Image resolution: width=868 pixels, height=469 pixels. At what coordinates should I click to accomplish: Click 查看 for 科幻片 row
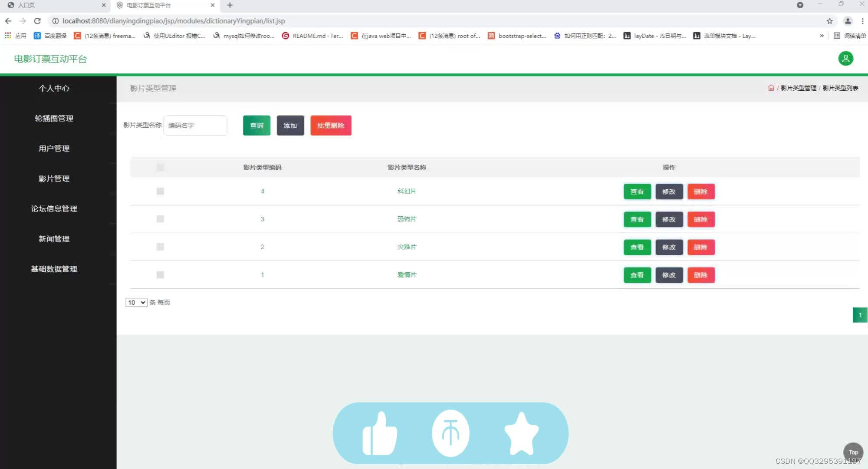(637, 192)
